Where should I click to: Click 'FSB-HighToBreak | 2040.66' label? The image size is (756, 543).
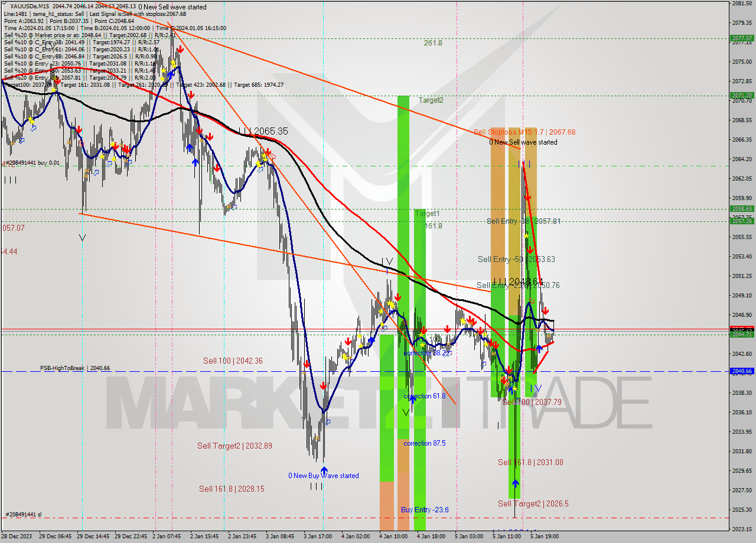coord(75,368)
